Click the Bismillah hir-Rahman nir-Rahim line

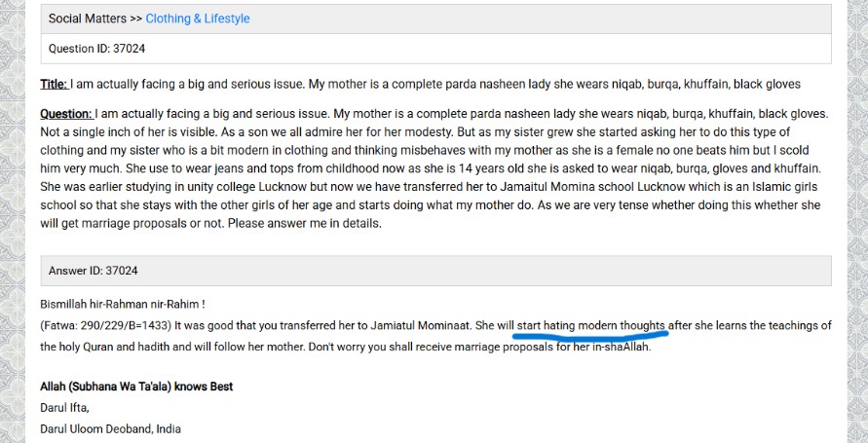122,304
